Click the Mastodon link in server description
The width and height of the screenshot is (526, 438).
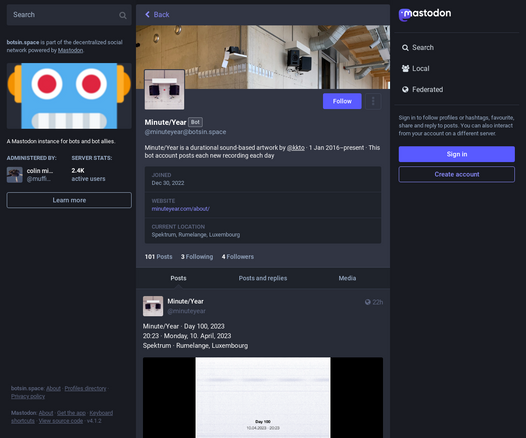[x=70, y=50]
